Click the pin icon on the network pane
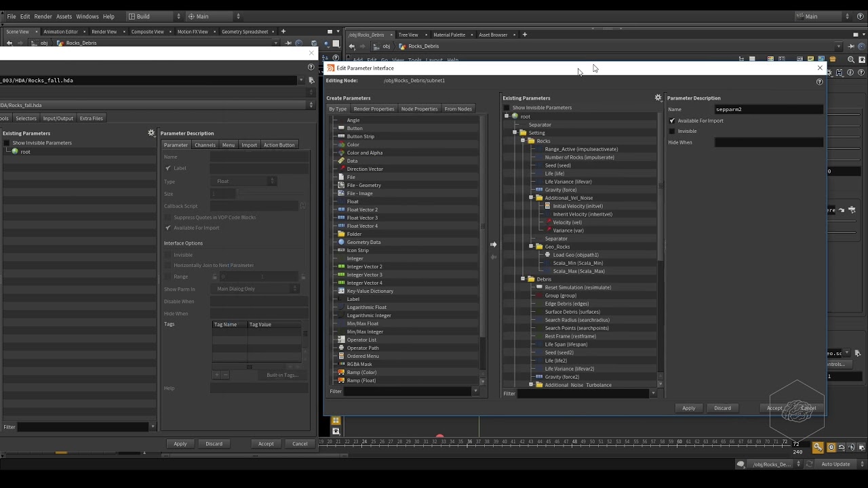The height and width of the screenshot is (488, 868). click(852, 46)
